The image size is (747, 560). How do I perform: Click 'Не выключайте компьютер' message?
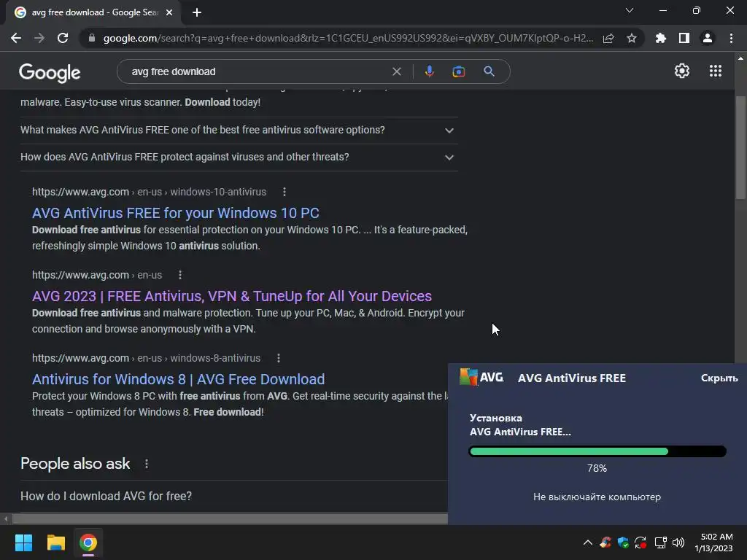click(x=597, y=497)
